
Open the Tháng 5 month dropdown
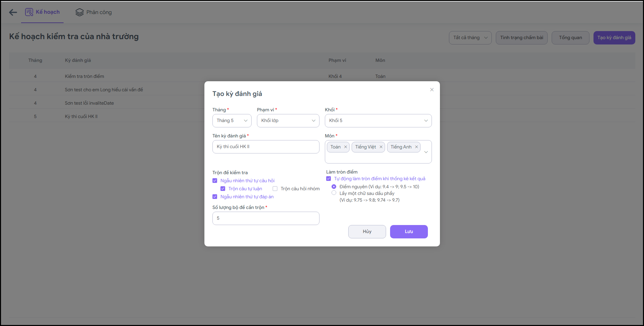pyautogui.click(x=232, y=121)
